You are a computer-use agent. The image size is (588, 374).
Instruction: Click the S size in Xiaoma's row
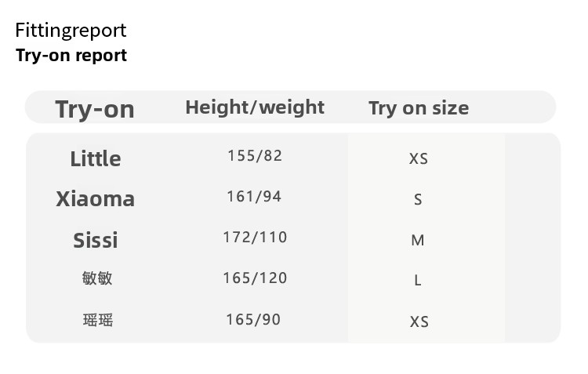tap(418, 200)
